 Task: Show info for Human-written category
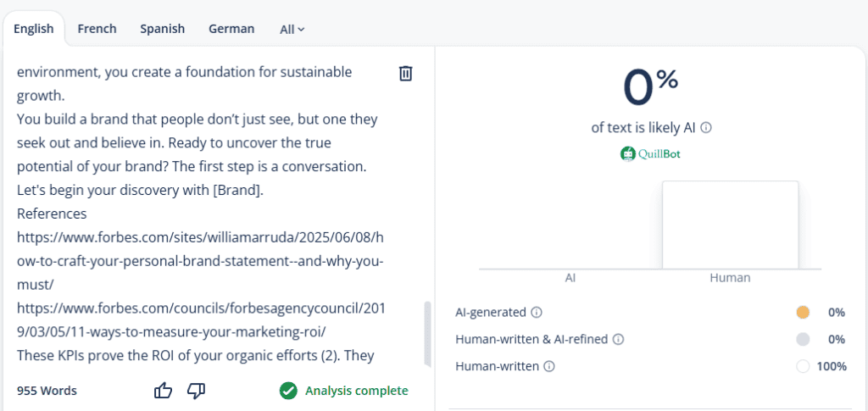[x=549, y=367]
